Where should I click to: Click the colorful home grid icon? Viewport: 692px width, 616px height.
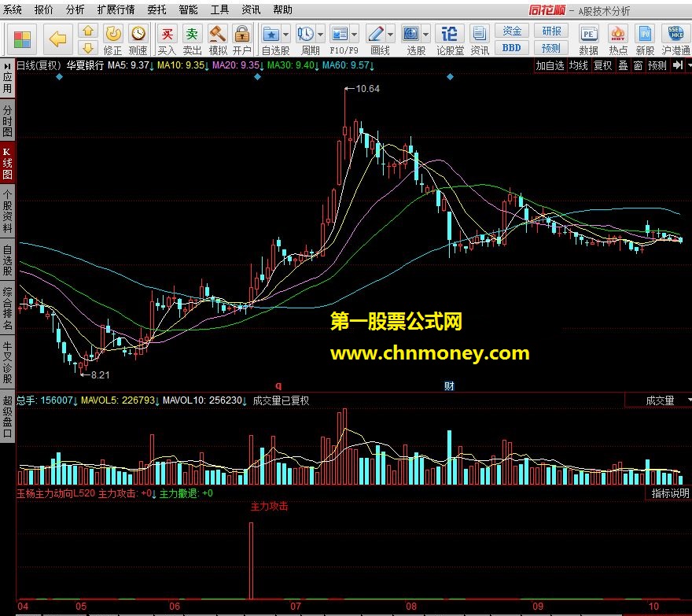click(22, 39)
